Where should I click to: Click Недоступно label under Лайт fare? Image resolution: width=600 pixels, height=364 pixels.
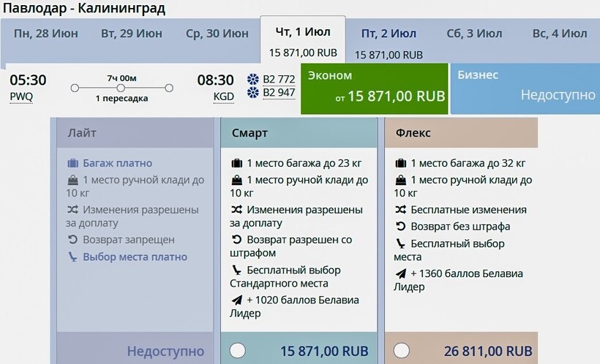165,351
